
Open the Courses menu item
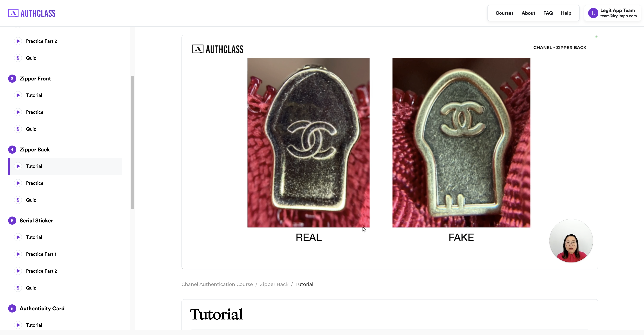tap(504, 13)
